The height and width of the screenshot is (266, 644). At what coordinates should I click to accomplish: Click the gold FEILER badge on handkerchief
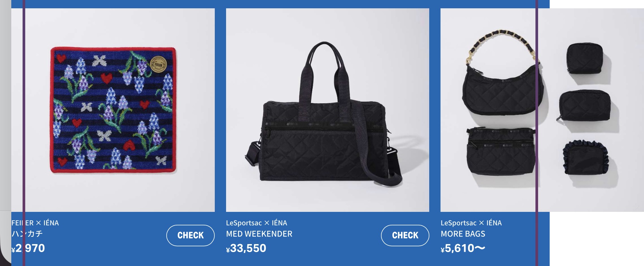pos(158,64)
